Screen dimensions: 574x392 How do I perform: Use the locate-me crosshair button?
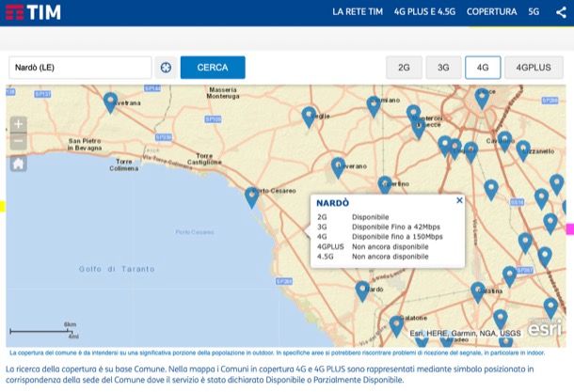(166, 68)
